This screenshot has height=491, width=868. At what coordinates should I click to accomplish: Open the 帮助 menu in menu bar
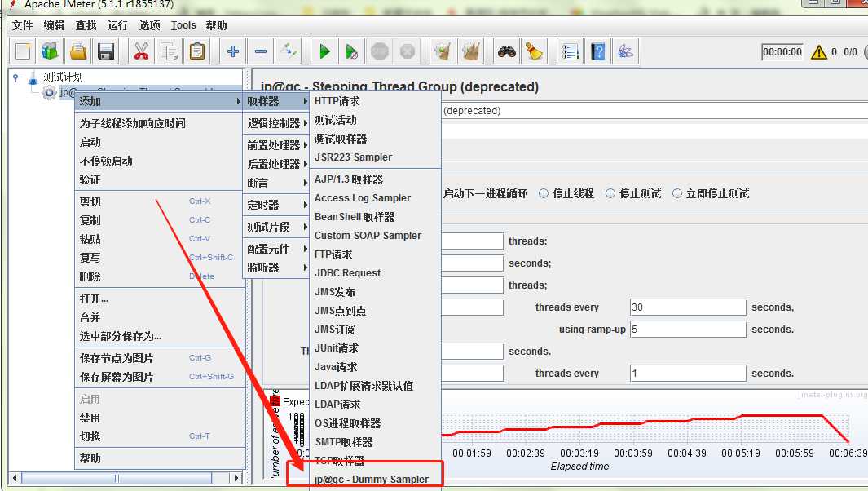pos(217,25)
